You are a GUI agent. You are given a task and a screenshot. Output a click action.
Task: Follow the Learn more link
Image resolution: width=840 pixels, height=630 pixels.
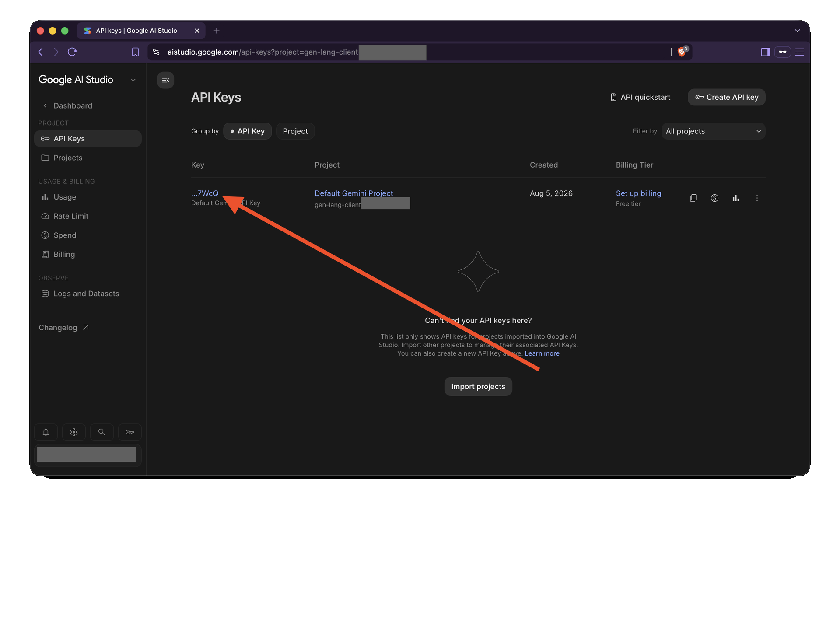[x=542, y=353]
